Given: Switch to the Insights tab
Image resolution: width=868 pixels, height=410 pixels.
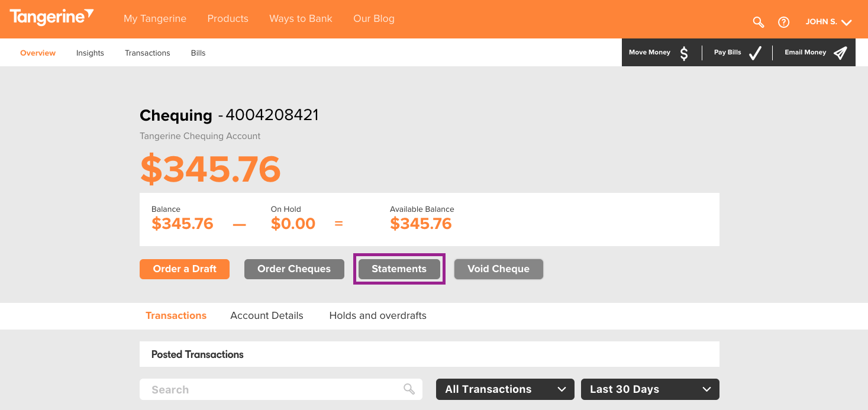Looking at the screenshot, I should [x=90, y=53].
